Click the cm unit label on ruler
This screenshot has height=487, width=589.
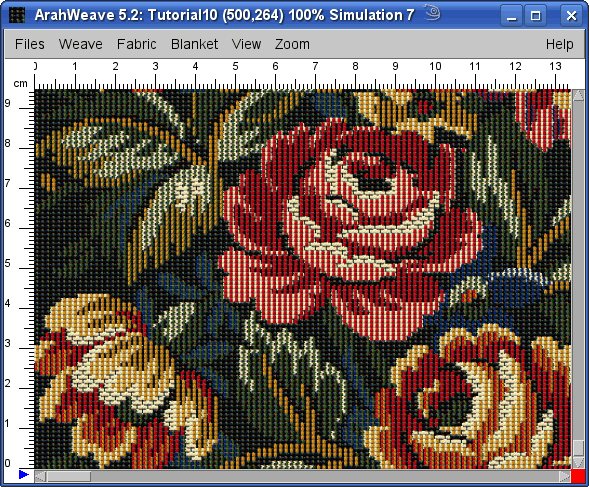coord(20,83)
